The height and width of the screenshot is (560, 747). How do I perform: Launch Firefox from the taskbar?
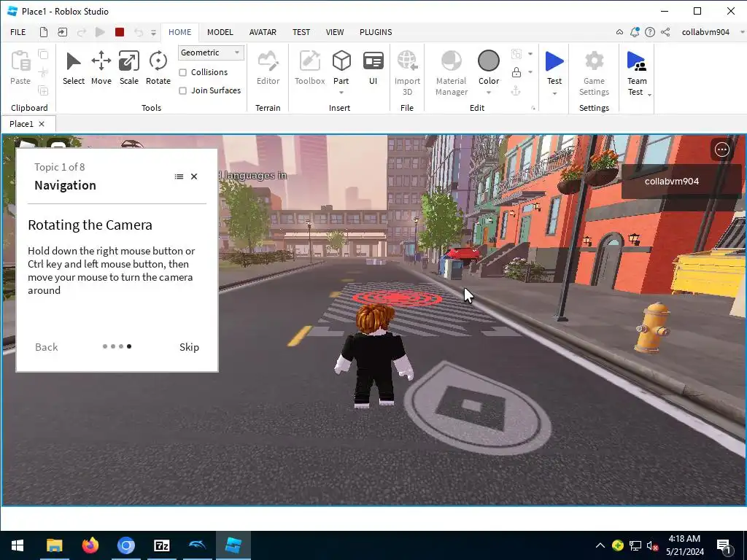pyautogui.click(x=90, y=545)
